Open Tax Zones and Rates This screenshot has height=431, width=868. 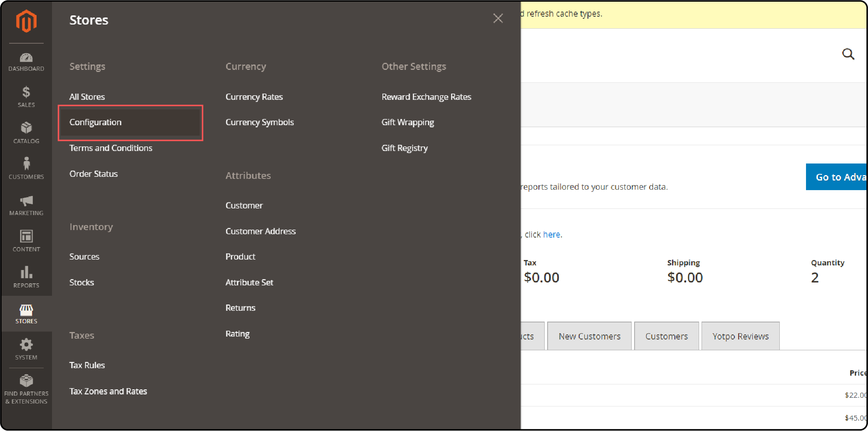[x=108, y=391]
